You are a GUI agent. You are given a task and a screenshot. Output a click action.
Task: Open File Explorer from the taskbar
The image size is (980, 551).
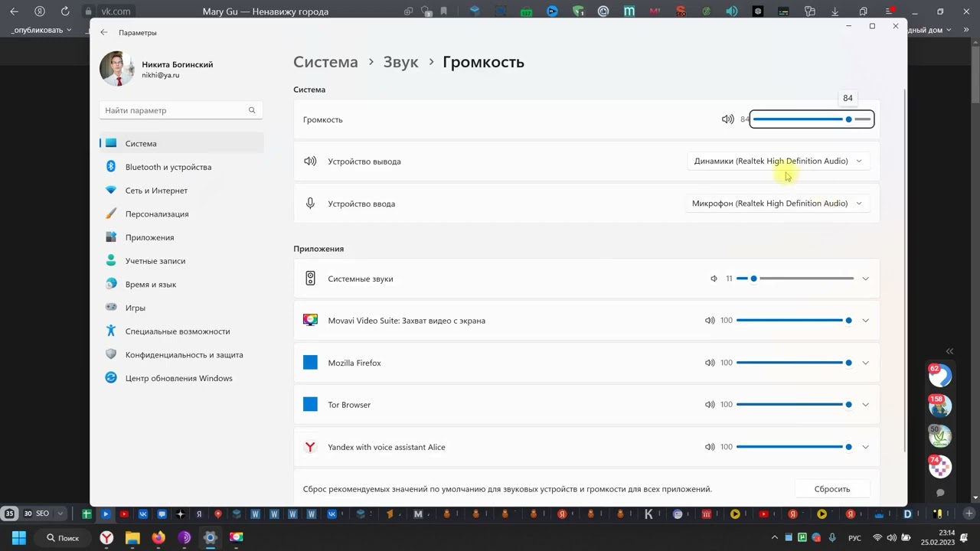[x=132, y=537]
